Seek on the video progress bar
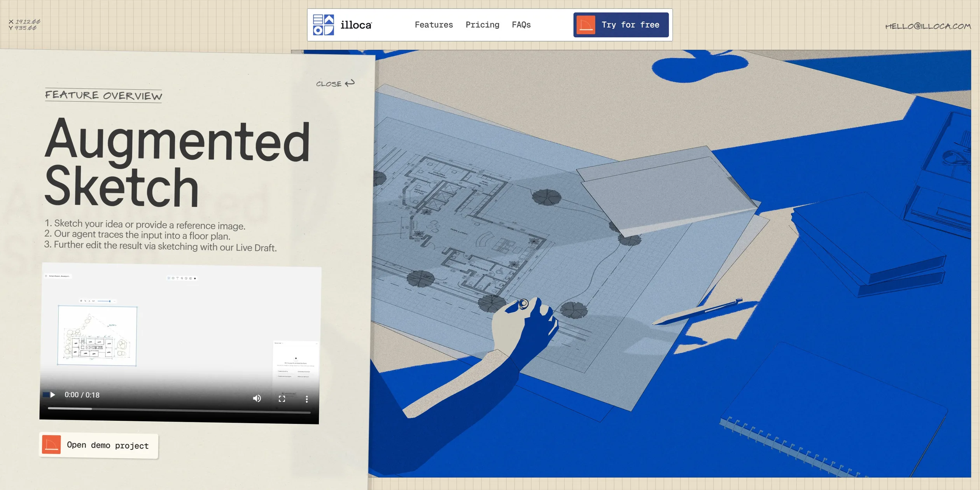 (x=179, y=410)
